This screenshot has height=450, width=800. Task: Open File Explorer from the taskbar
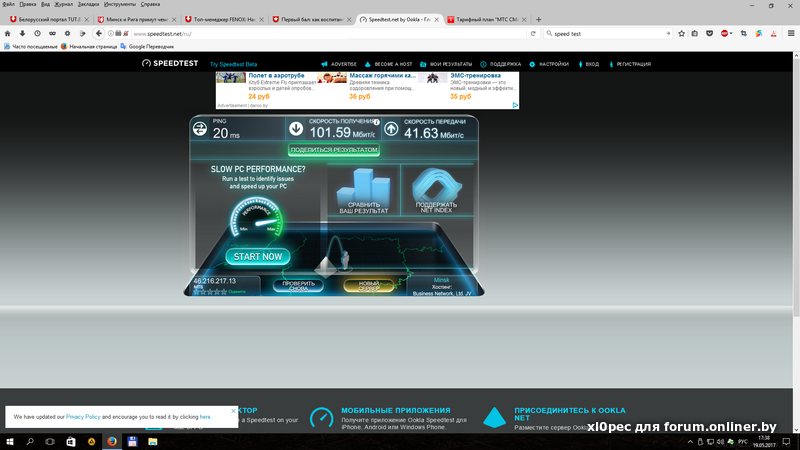click(153, 442)
